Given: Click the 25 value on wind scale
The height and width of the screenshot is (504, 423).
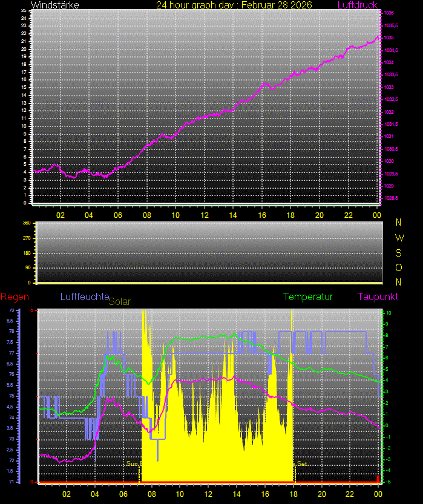Looking at the screenshot, I should pos(24,11).
